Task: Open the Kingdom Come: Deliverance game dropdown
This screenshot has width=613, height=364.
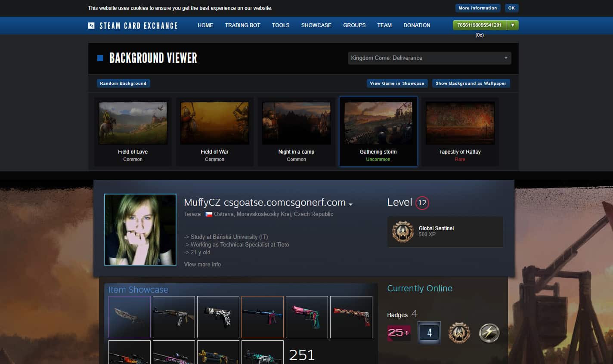Action: [429, 58]
